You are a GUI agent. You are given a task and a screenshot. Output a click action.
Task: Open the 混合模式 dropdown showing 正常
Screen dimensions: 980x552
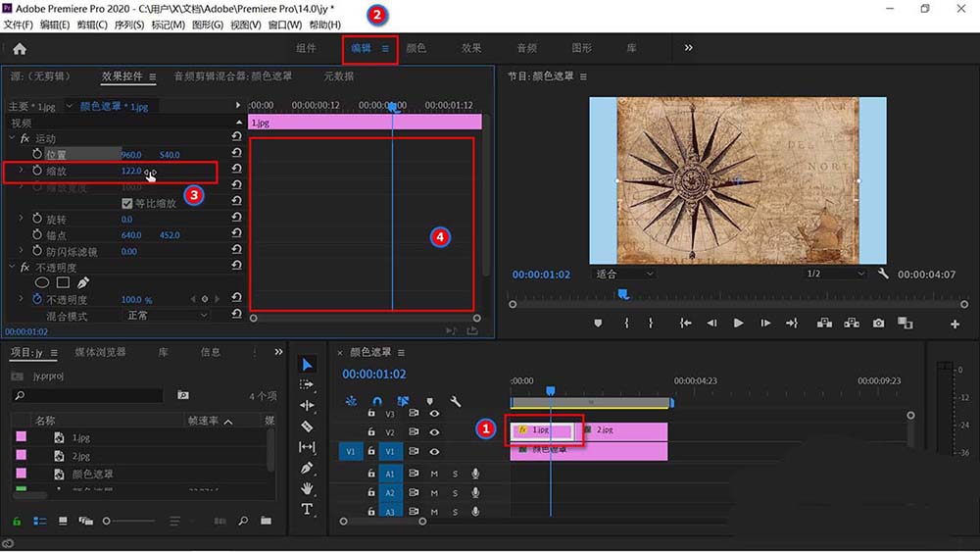pos(167,316)
